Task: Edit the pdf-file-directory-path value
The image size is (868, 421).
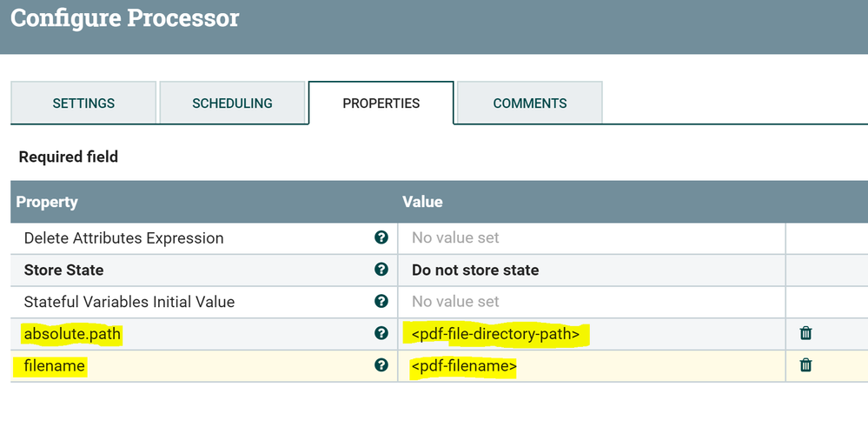Action: tap(495, 334)
